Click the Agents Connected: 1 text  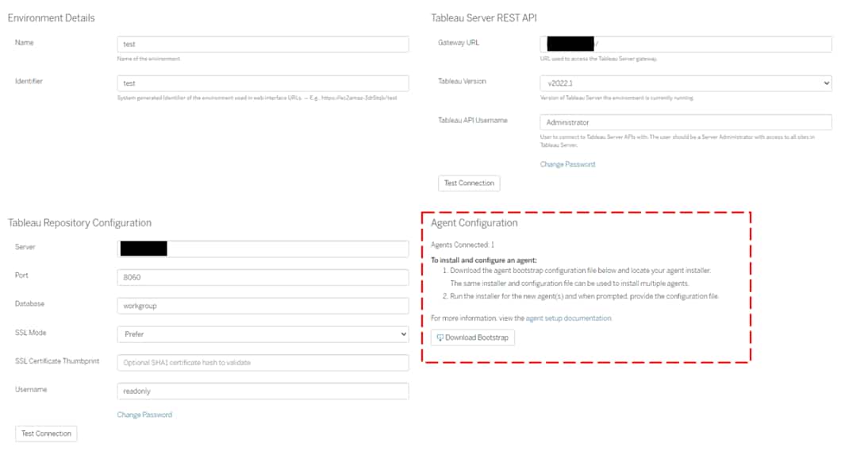point(463,245)
